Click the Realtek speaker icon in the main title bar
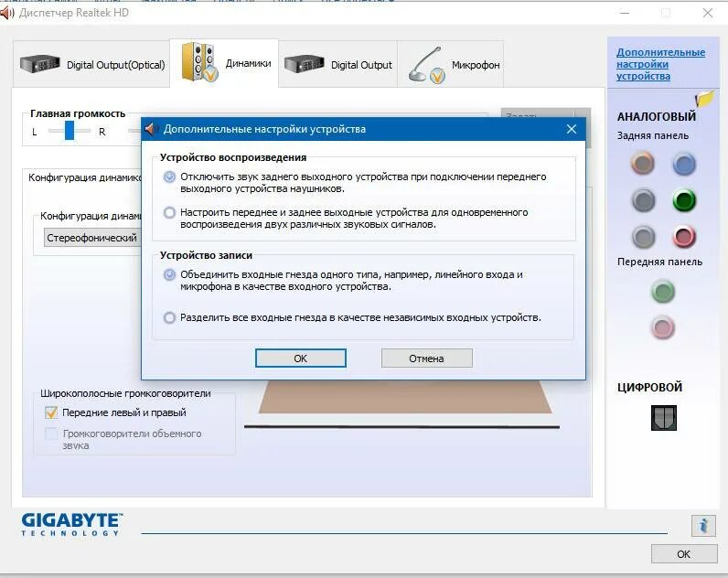This screenshot has height=578, width=728. (7, 13)
